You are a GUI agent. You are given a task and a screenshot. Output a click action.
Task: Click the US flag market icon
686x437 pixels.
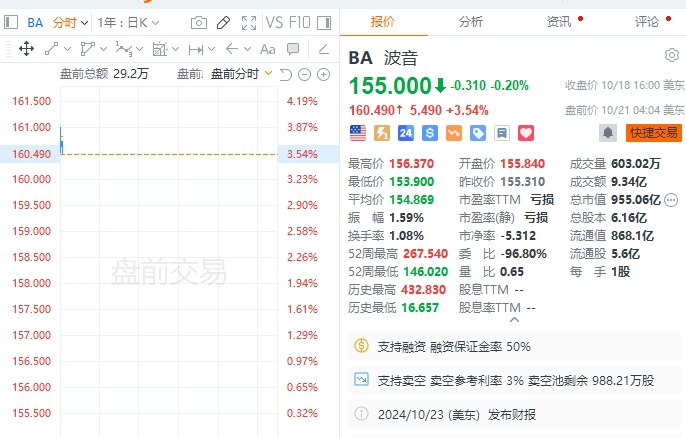[358, 133]
